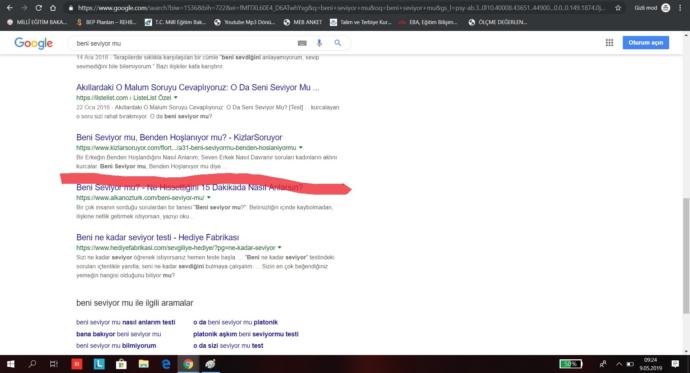Show hidden system tray icons
Image resolution: width=690 pixels, height=373 pixels.
[619, 364]
